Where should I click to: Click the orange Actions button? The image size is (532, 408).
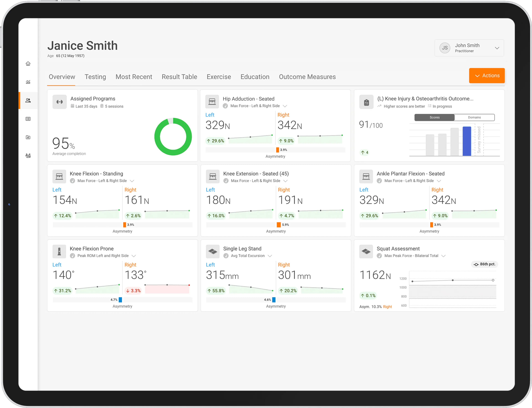[487, 76]
